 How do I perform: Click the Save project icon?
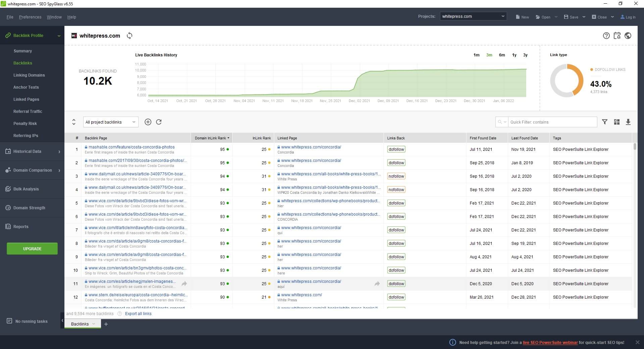point(566,17)
